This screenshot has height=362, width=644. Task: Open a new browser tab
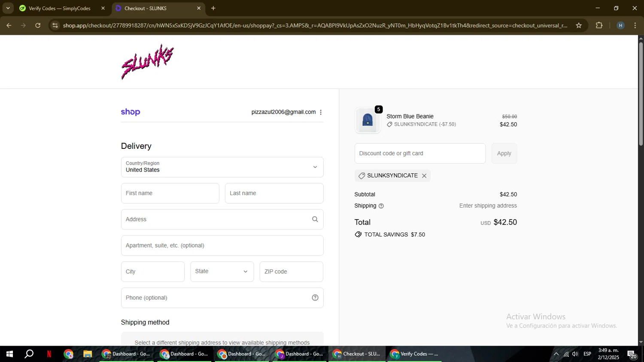213,8
